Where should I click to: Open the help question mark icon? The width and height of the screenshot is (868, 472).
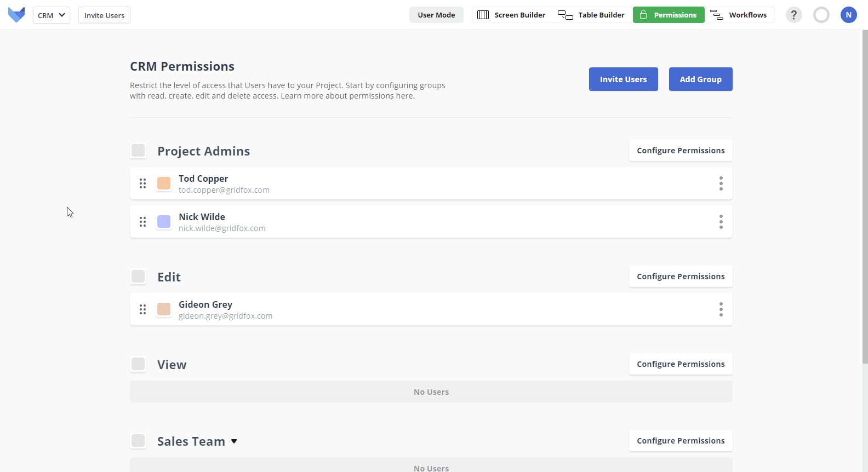[793, 15]
